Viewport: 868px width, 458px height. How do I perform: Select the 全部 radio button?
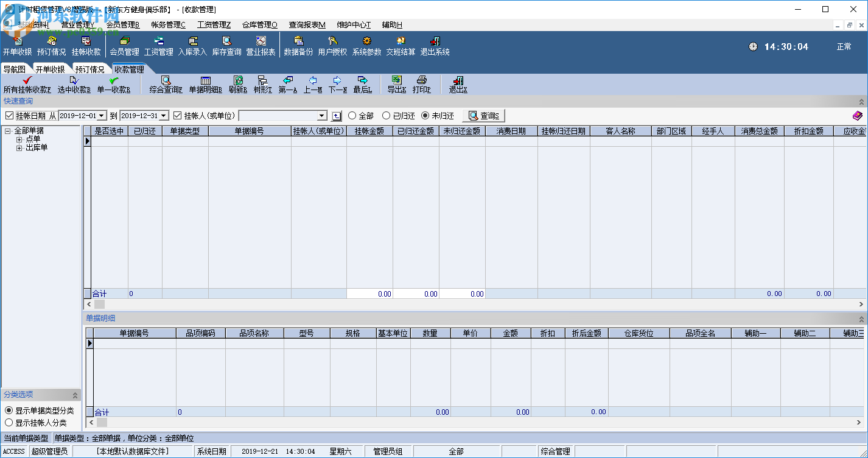[352, 116]
